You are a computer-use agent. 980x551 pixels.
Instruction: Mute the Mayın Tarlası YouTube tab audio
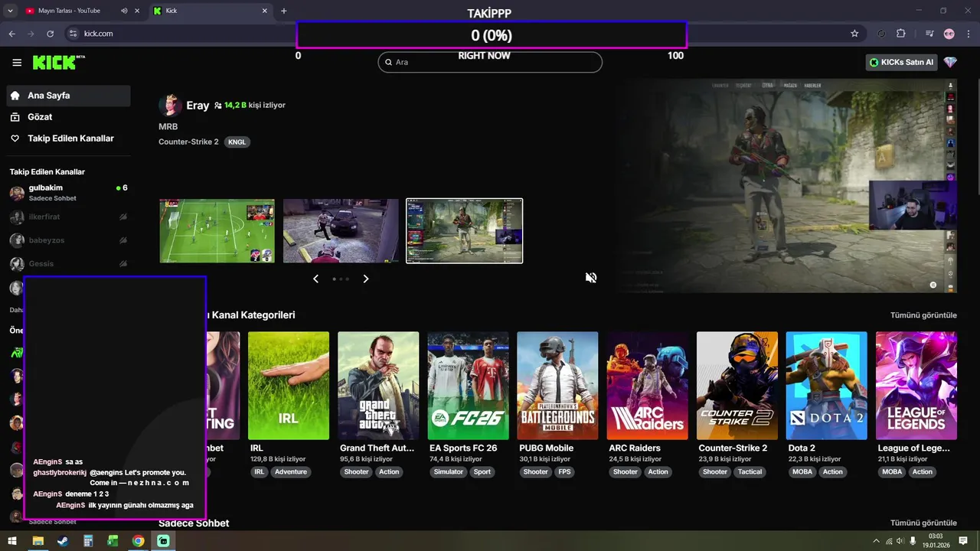tap(124, 11)
